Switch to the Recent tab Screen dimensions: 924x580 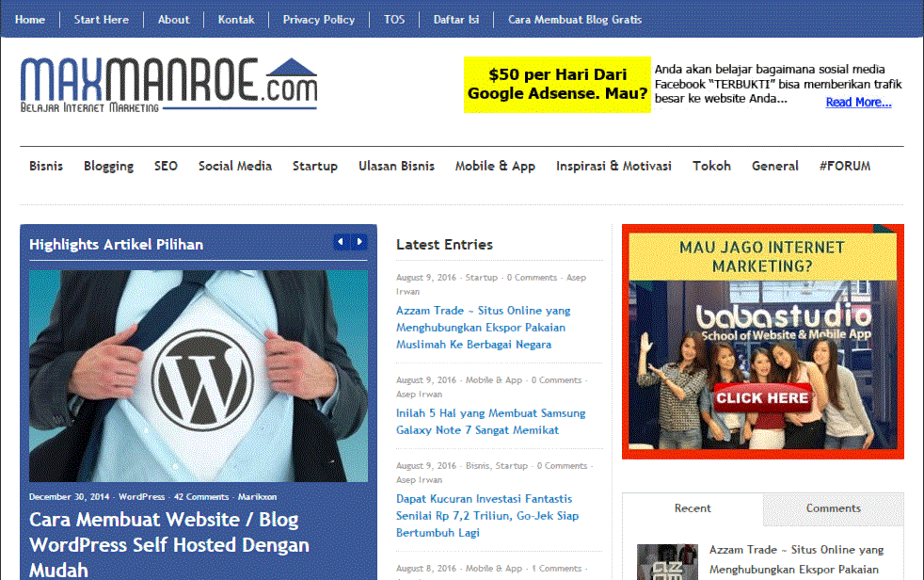click(x=693, y=508)
